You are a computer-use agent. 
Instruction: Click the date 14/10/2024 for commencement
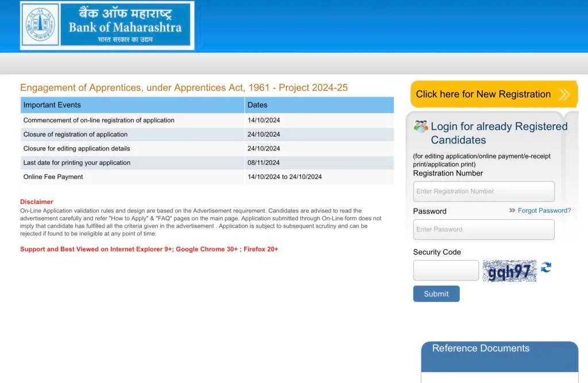click(264, 120)
